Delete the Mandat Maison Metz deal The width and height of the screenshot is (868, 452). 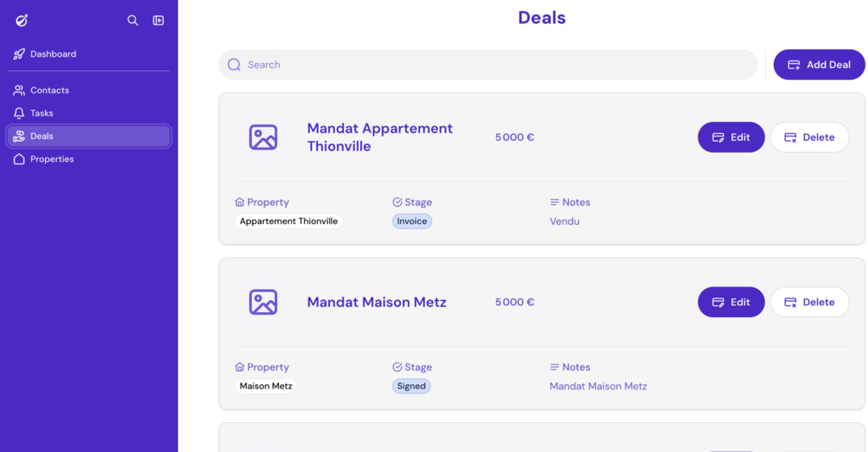click(x=810, y=302)
